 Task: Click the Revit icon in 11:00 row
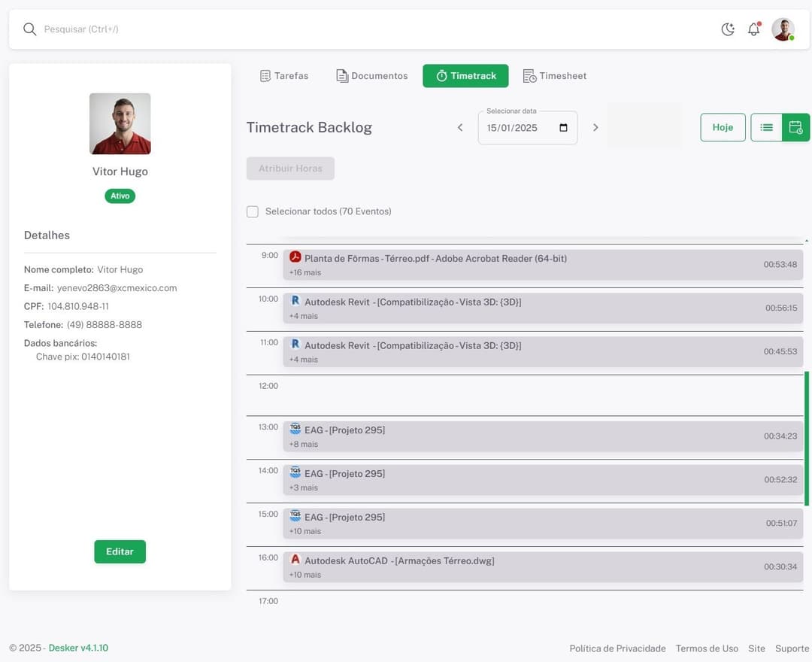pos(295,345)
